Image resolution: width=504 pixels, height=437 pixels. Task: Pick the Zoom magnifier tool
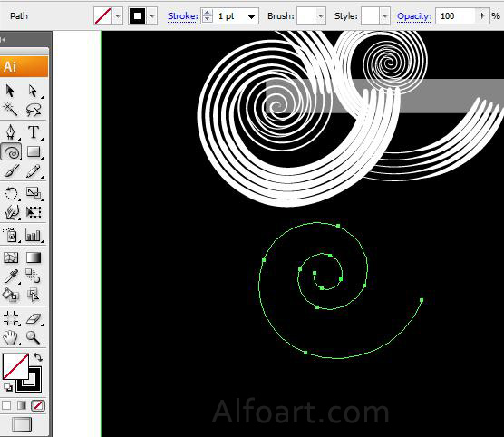33,337
